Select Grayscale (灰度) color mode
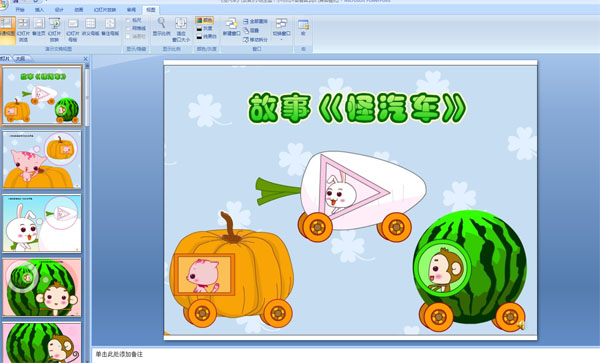Screen dimensions: 600x363 (x=204, y=28)
